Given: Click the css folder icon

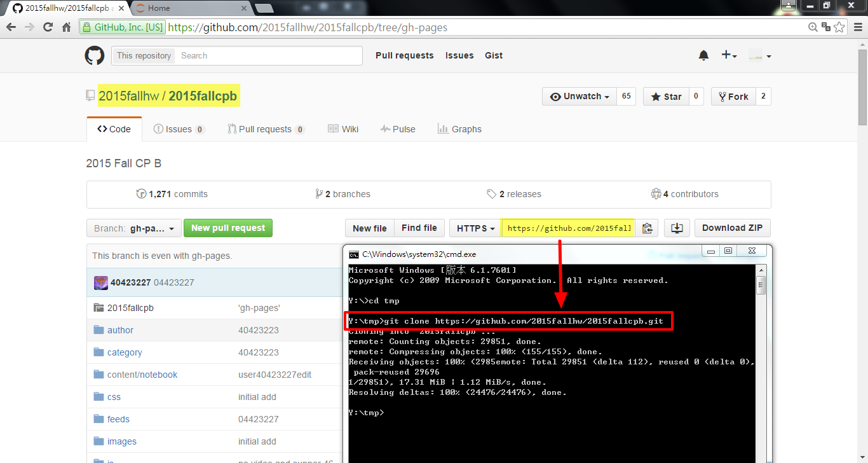Looking at the screenshot, I should (98, 397).
